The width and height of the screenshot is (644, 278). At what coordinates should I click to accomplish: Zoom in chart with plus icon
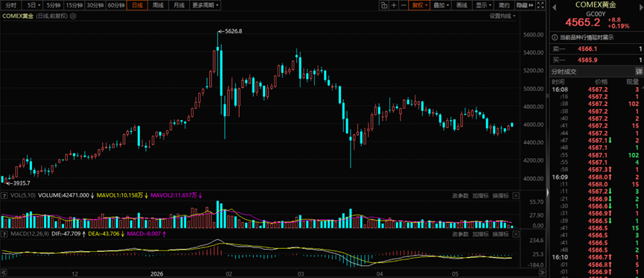click(394, 5)
